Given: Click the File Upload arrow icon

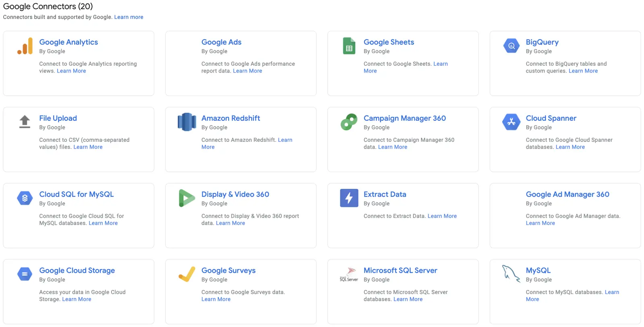Looking at the screenshot, I should point(25,122).
